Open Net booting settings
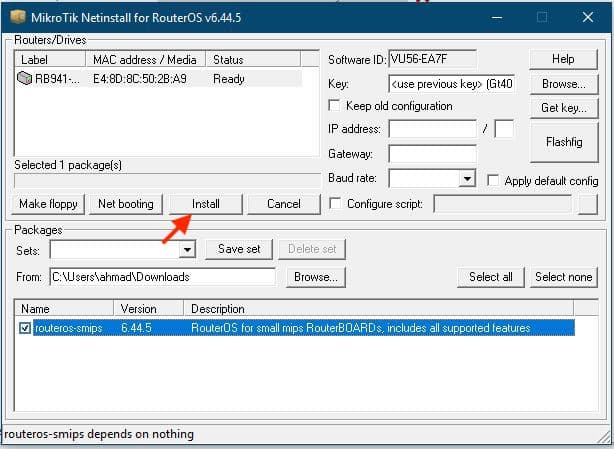The width and height of the screenshot is (614, 449). 126,204
